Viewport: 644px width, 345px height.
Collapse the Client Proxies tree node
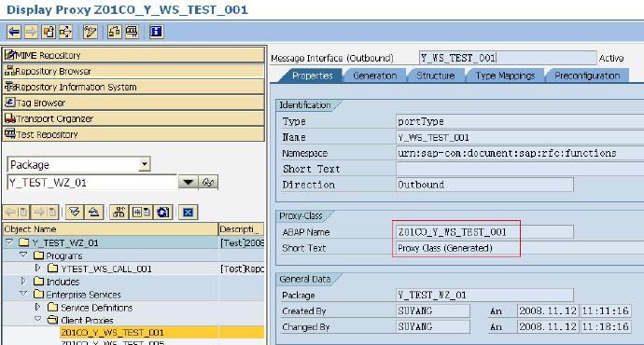[37, 319]
